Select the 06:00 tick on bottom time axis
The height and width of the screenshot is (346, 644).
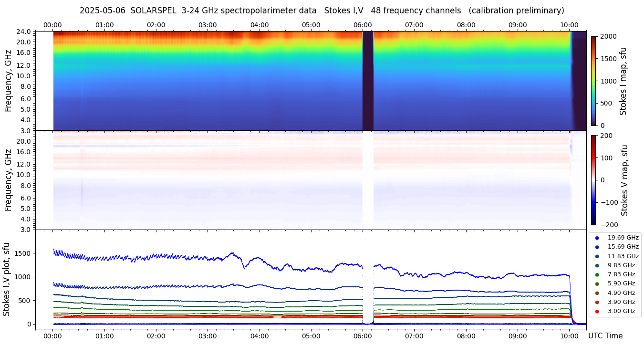point(363,336)
